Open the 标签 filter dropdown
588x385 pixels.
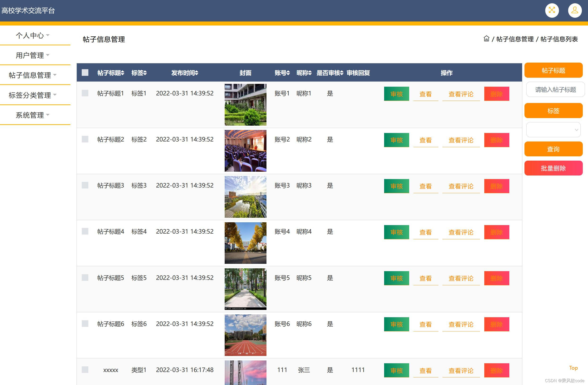pos(553,130)
